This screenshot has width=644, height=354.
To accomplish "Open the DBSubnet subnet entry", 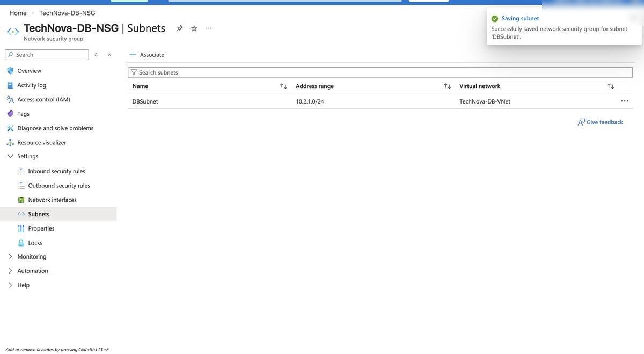I will click(145, 101).
